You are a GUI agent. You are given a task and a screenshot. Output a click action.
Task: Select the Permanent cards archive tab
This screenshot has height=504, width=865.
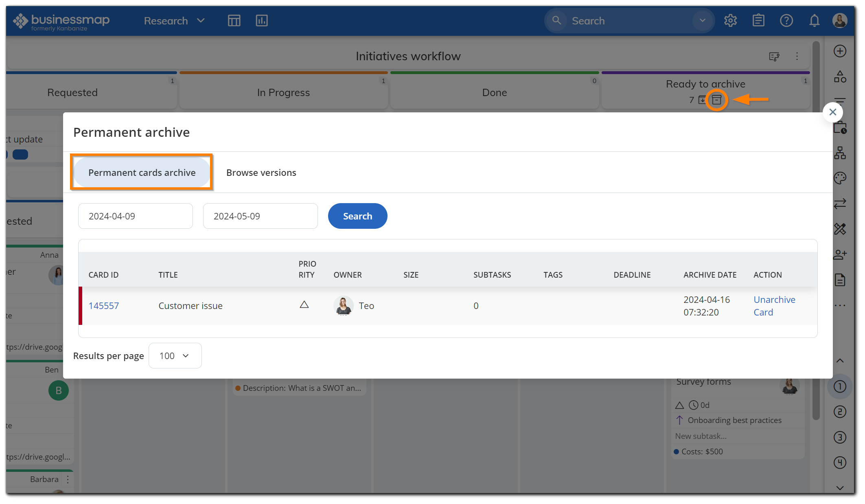pos(142,172)
